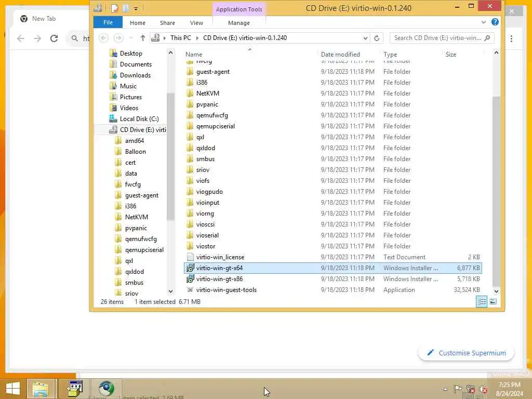
Task: Switch to Large icons view layout button
Action: (493, 301)
